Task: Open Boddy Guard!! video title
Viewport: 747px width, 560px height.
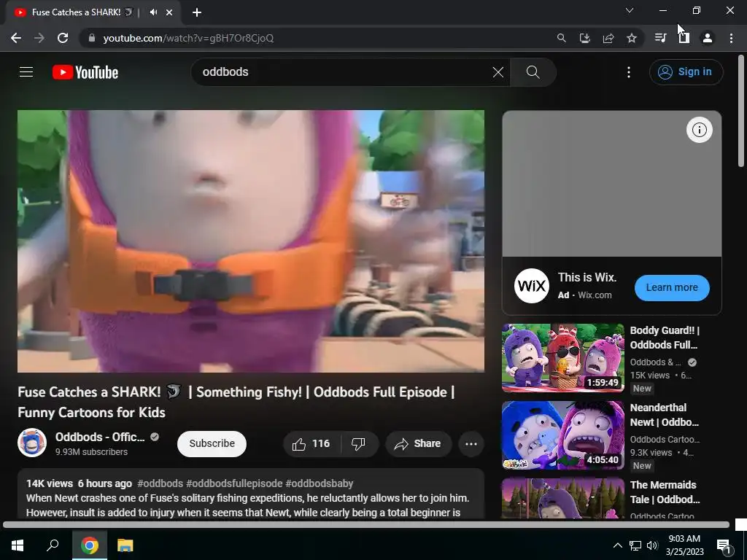Action: [665, 338]
